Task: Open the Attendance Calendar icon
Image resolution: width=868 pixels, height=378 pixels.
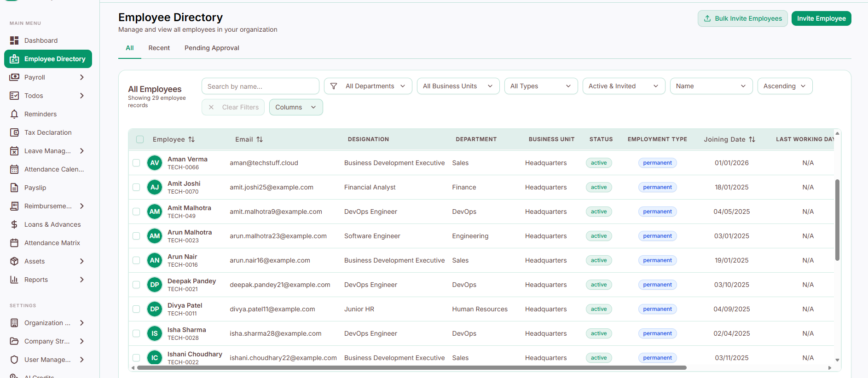Action: (14, 169)
